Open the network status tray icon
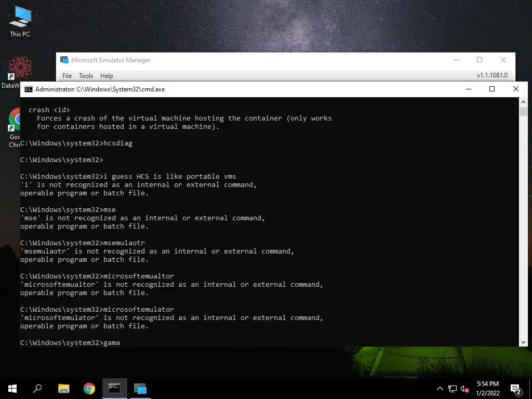 click(453, 389)
